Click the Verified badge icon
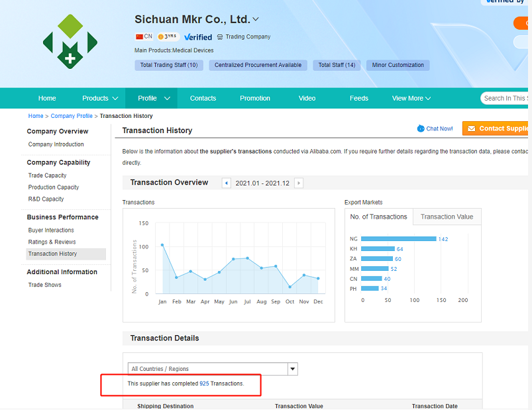Image resolution: width=532 pixels, height=410 pixels. coord(198,37)
